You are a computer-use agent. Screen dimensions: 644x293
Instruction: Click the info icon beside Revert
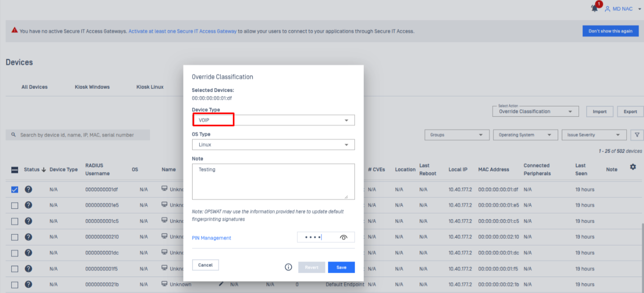[x=288, y=267]
